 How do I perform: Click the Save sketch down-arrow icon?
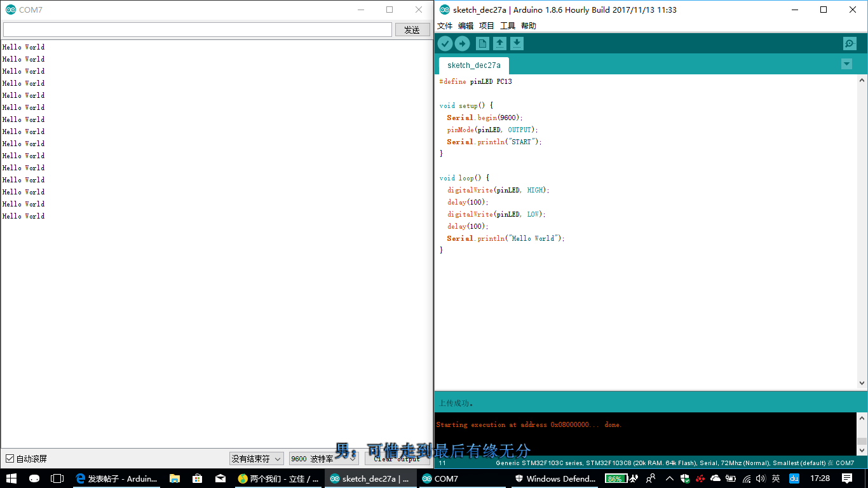[517, 43]
